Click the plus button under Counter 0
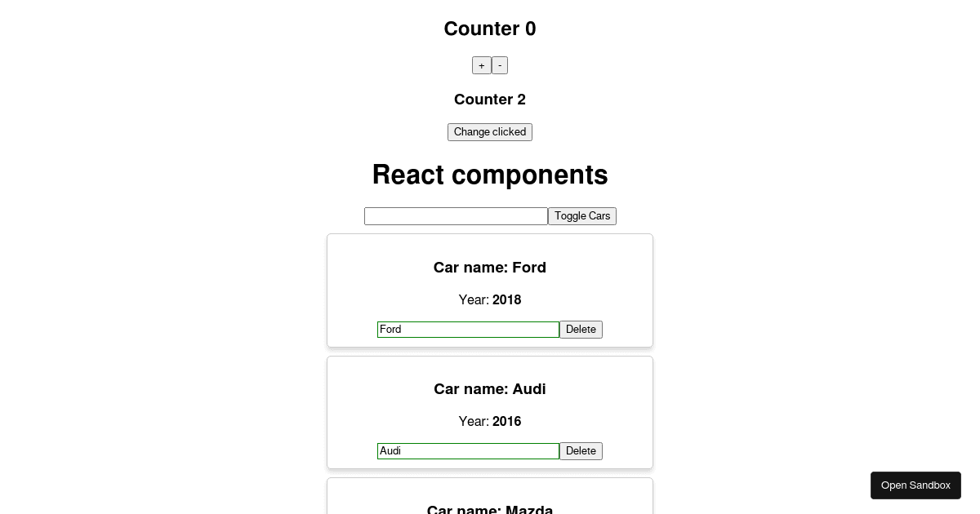980x514 pixels. coord(481,65)
